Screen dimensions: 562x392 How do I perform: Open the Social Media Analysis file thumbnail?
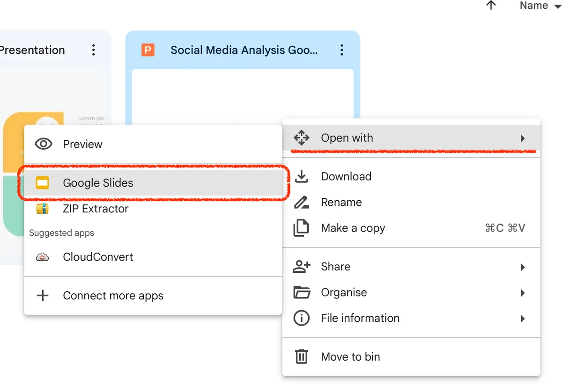point(243,94)
